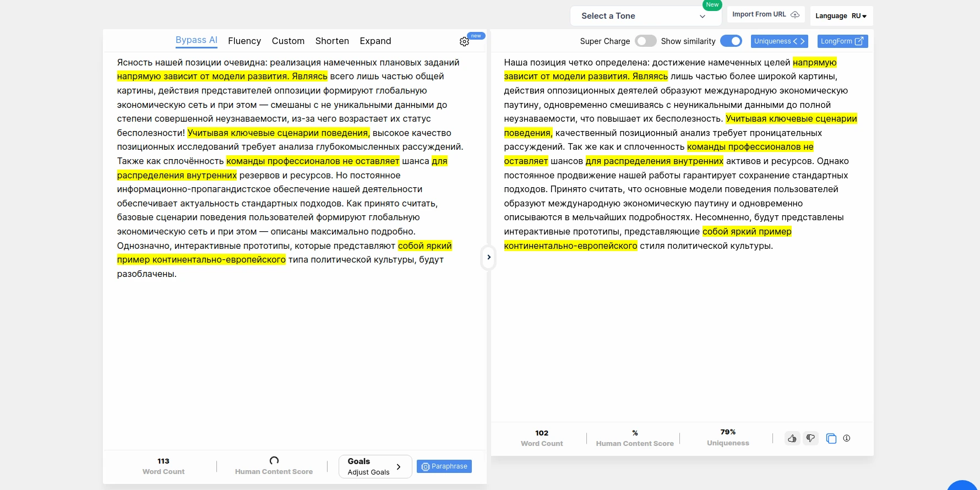The width and height of the screenshot is (980, 490).
Task: Turn off Show similarity toggle
Action: point(731,41)
